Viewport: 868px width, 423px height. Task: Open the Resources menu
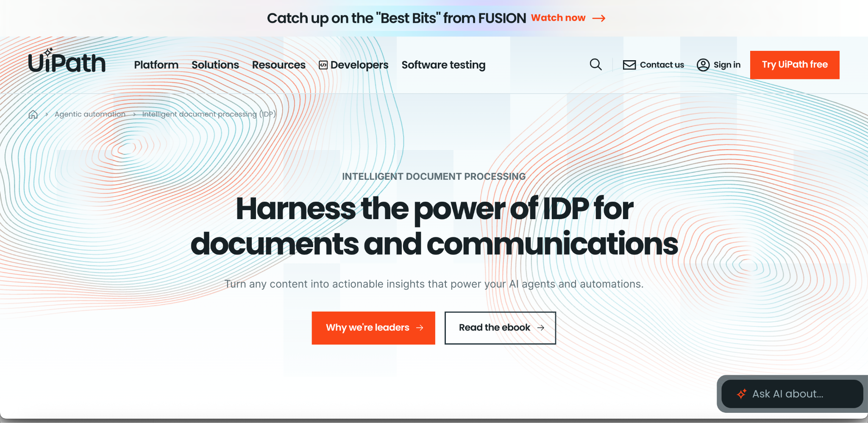click(279, 65)
